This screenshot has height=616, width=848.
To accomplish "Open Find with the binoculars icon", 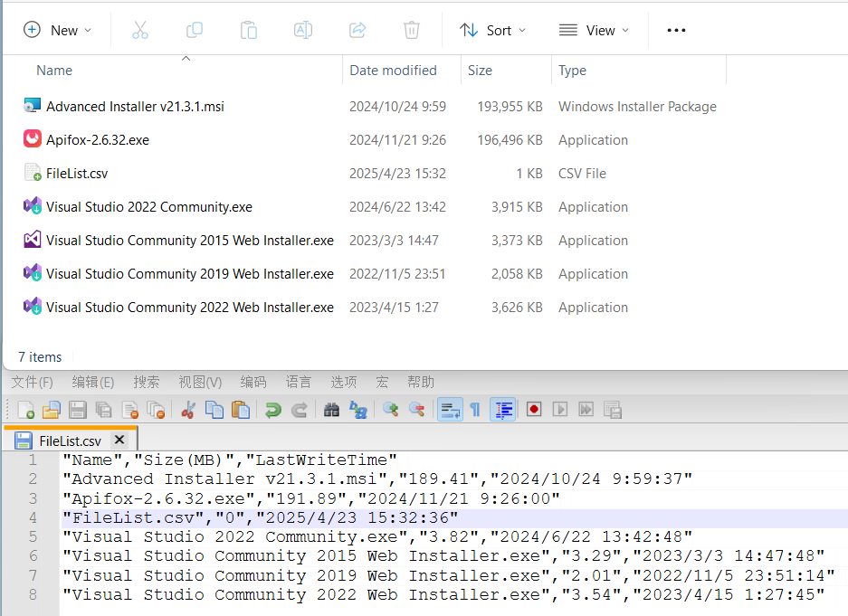I will click(331, 410).
